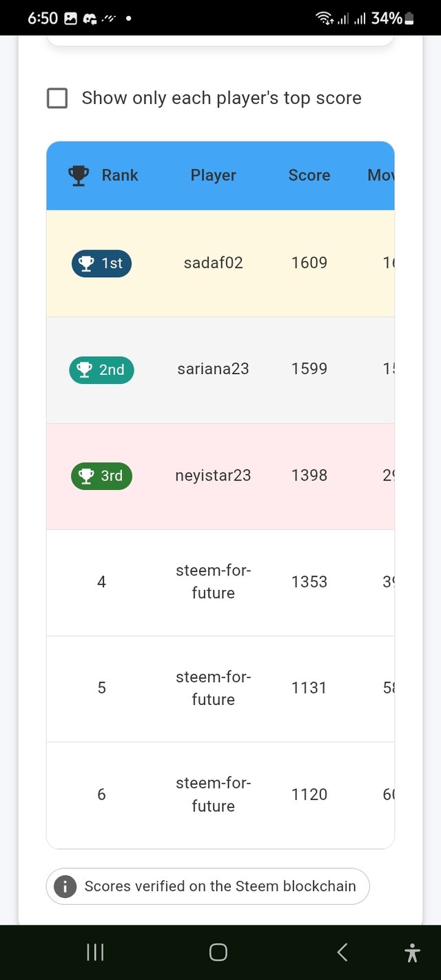The image size is (441, 980).
Task: Open player neyistar23's entry
Action: point(213,476)
